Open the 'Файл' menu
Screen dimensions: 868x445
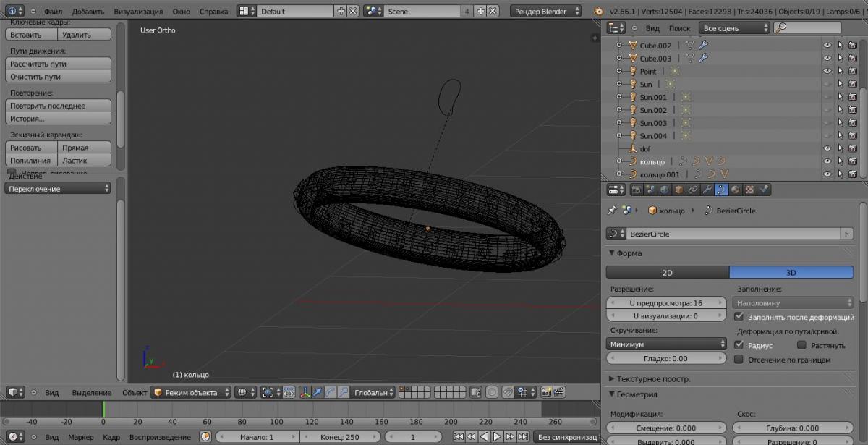[53, 12]
